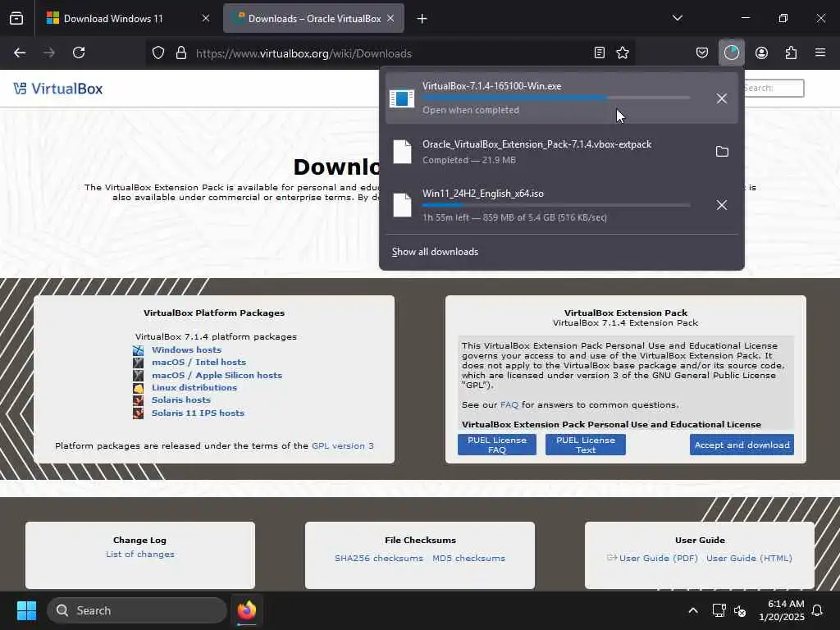Click Linux distributions penguin icon
The width and height of the screenshot is (840, 630).
[138, 388]
